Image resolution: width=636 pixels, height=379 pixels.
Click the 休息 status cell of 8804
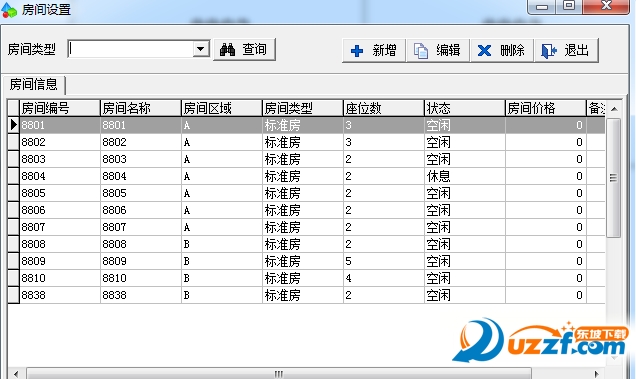coord(464,176)
